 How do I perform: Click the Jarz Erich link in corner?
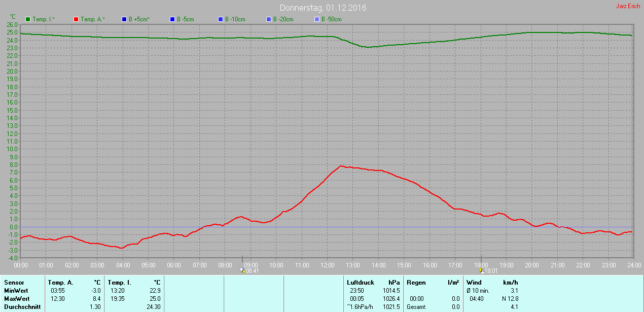click(628, 6)
